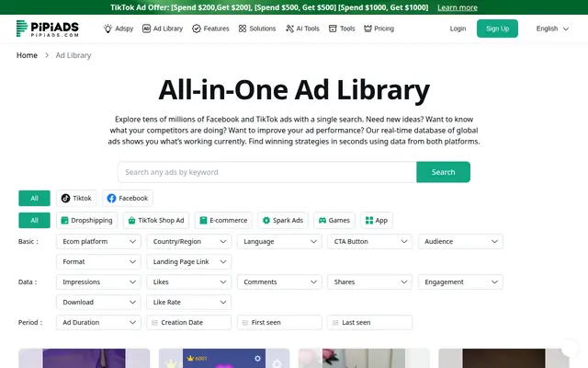The height and width of the screenshot is (368, 588).
Task: Toggle the Games ad type
Action: point(334,221)
